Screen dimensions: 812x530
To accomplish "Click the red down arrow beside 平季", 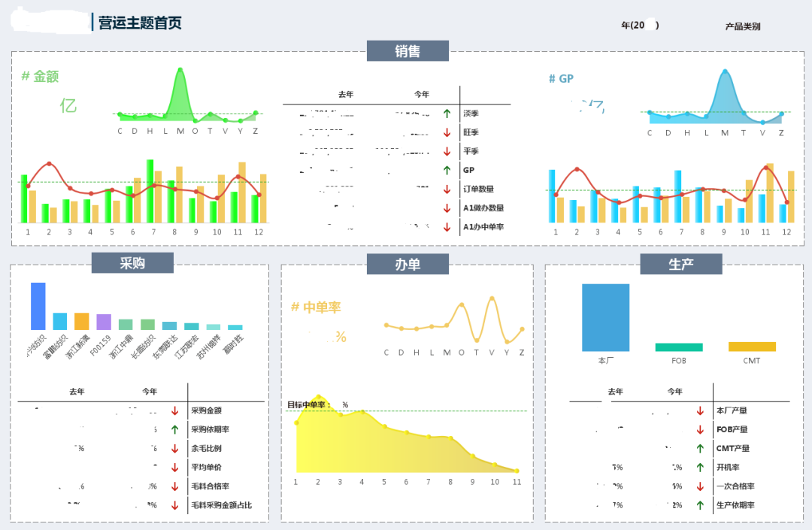I will [x=447, y=151].
